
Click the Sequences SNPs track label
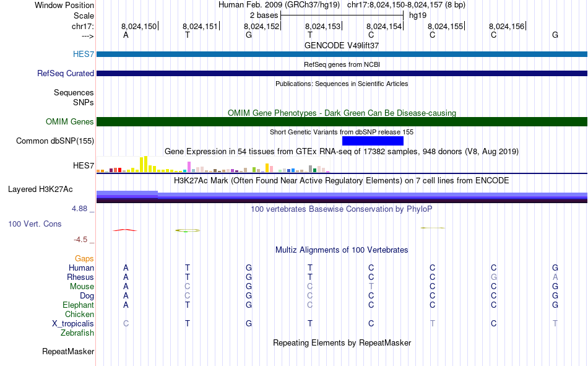pyautogui.click(x=74, y=98)
